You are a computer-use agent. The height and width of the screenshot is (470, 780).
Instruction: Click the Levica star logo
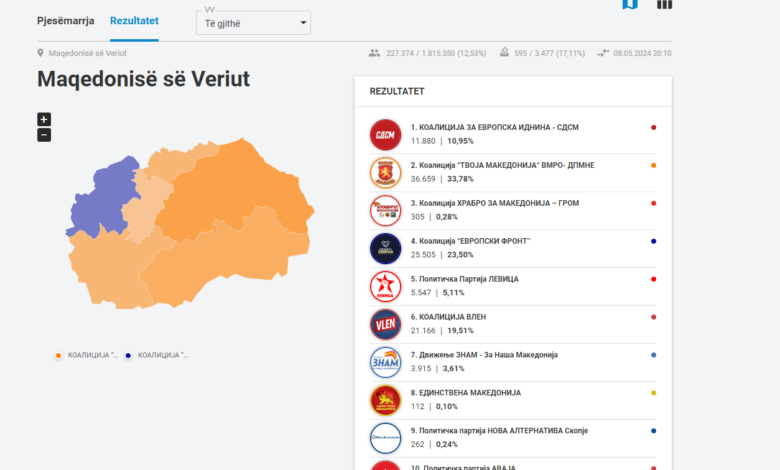point(385,286)
